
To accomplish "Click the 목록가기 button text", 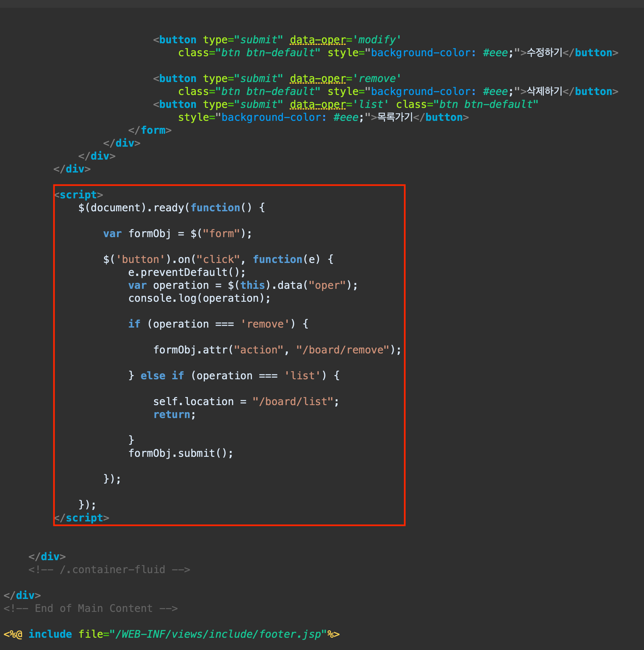I will pos(394,117).
